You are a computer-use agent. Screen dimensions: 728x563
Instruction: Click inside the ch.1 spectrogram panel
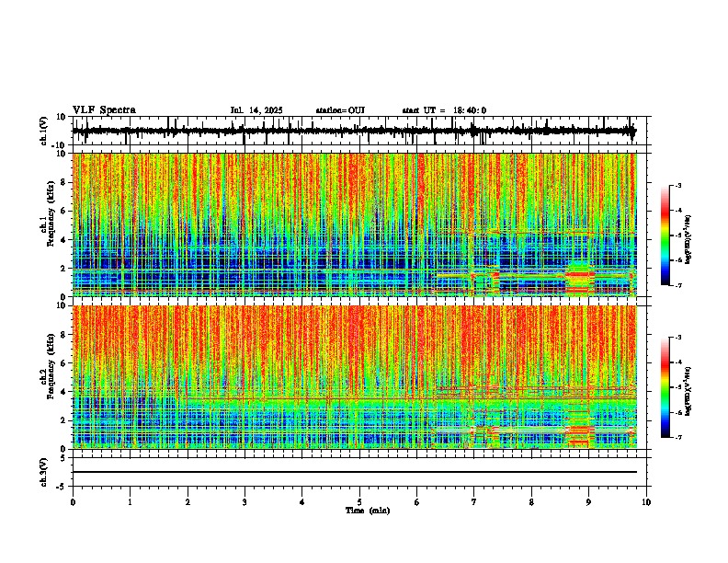[355, 224]
